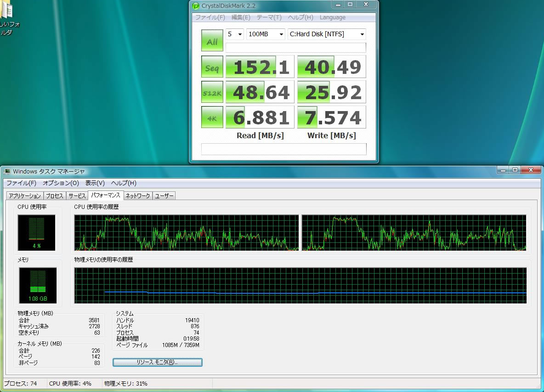Maximize the Task Manager window

[x=515, y=170]
